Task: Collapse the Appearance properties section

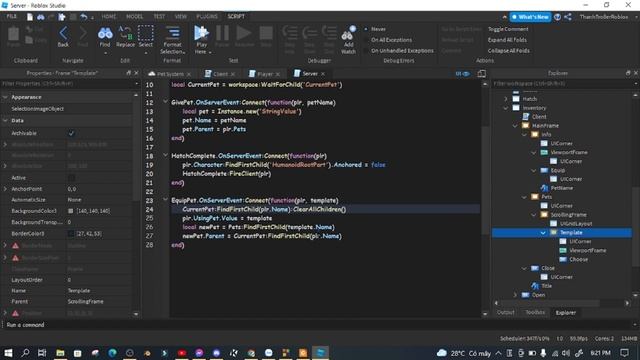Action: coord(5,97)
